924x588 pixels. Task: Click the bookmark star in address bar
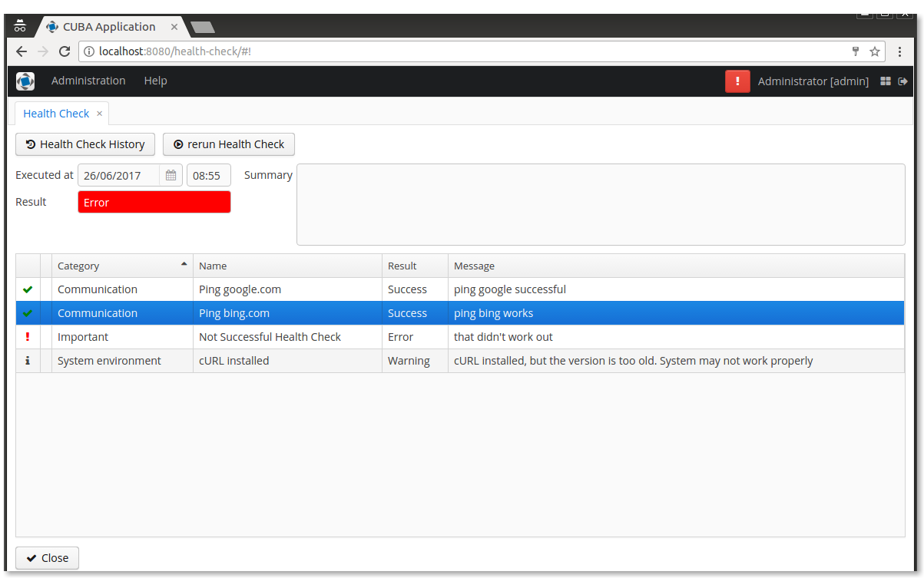875,51
